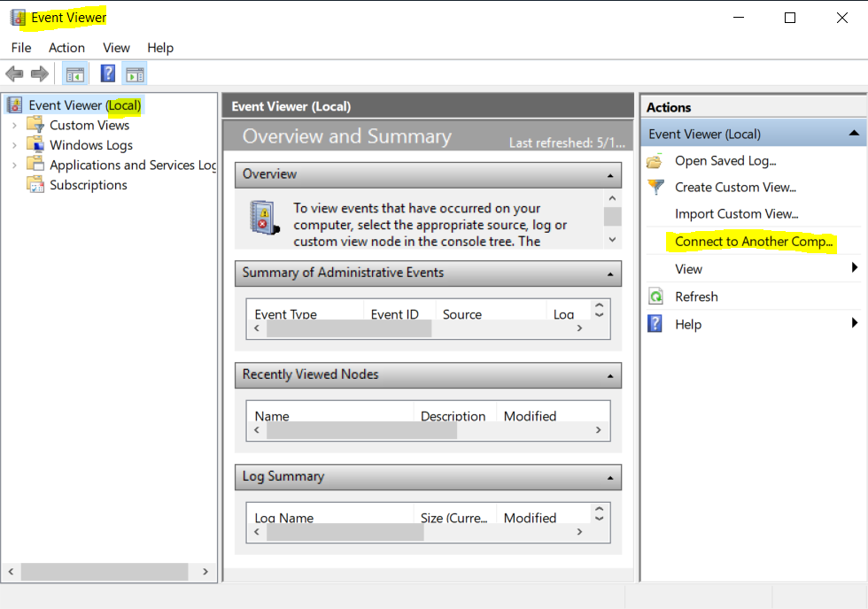Click the Custom Views folder icon

[x=35, y=125]
